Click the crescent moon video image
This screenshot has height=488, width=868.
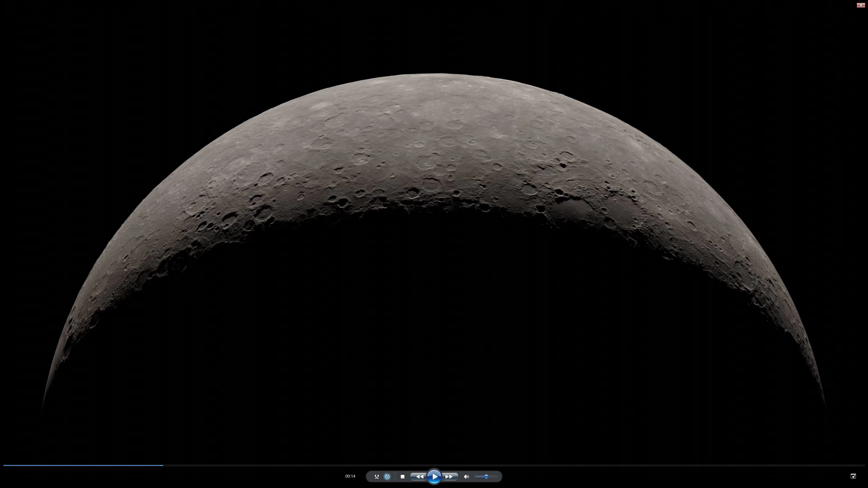coord(435,152)
